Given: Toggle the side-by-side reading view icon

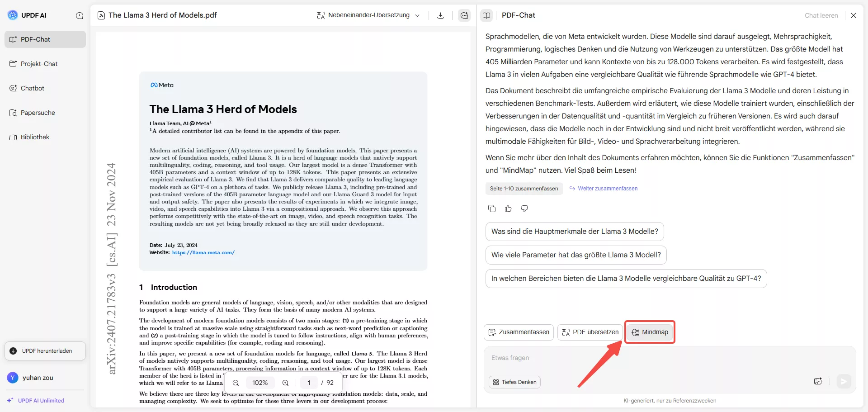Looking at the screenshot, I should coord(486,15).
